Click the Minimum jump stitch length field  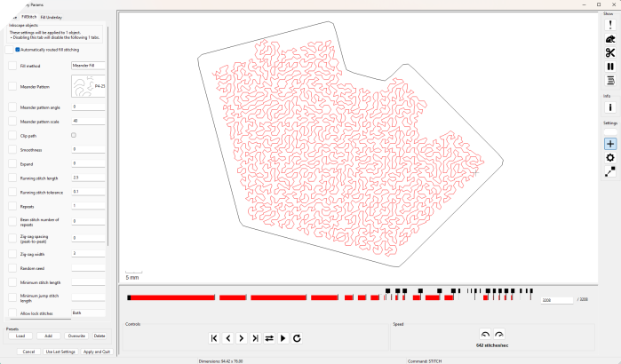[x=88, y=297]
